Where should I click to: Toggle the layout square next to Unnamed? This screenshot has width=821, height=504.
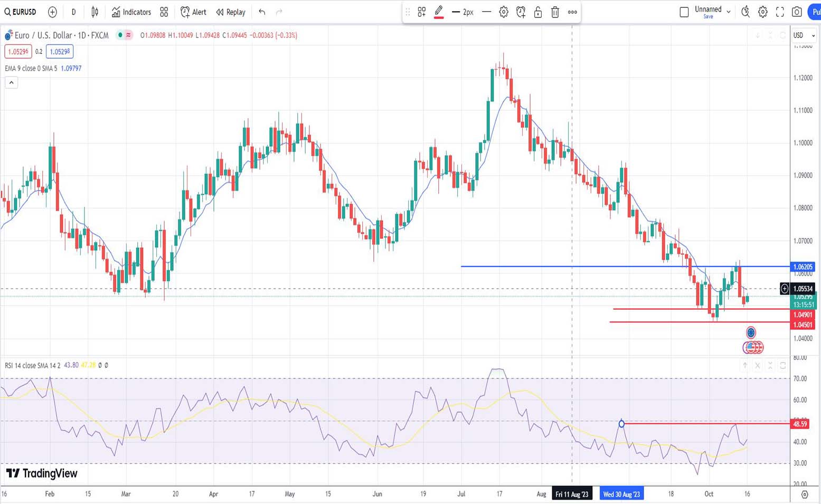pos(684,12)
